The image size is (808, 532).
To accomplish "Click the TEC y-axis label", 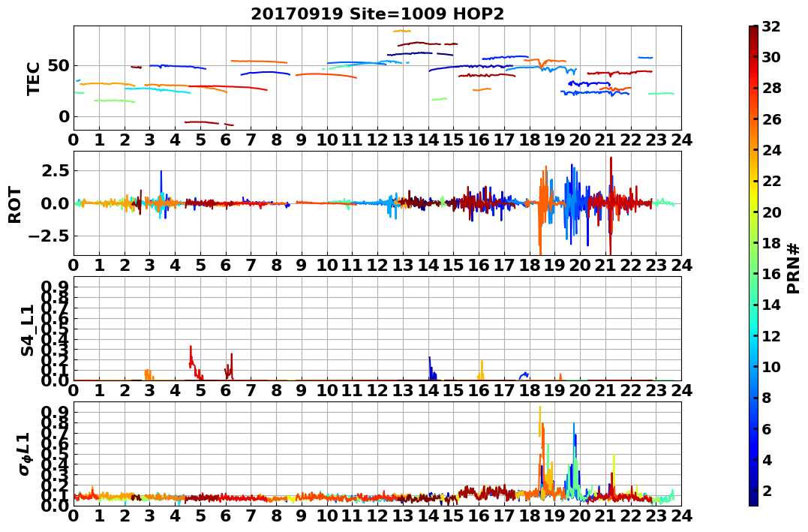I will point(34,78).
